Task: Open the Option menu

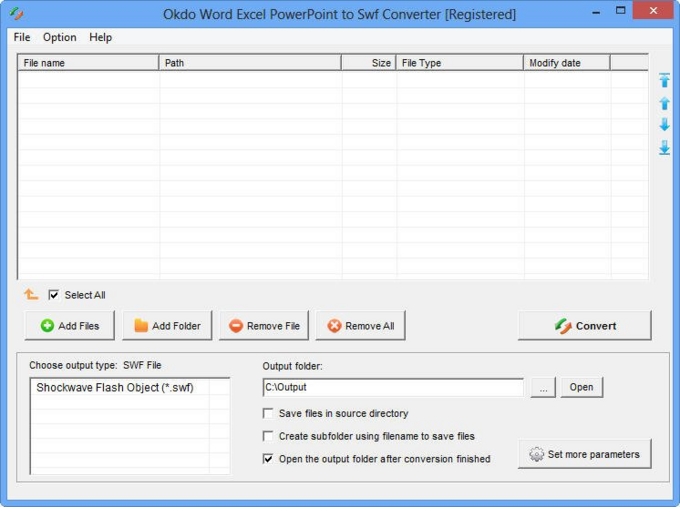Action: (x=59, y=37)
